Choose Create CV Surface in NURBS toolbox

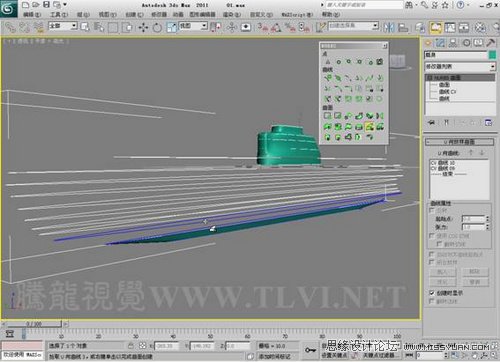click(x=328, y=116)
